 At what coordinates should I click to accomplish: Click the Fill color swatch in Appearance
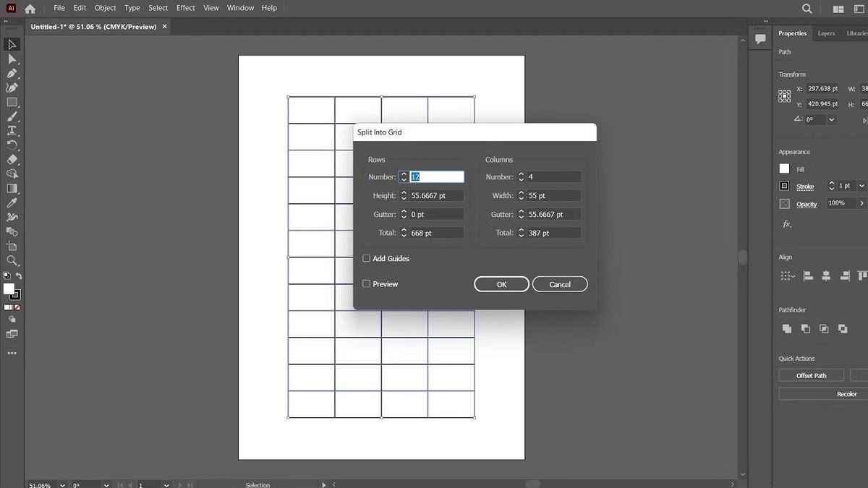[x=784, y=168]
